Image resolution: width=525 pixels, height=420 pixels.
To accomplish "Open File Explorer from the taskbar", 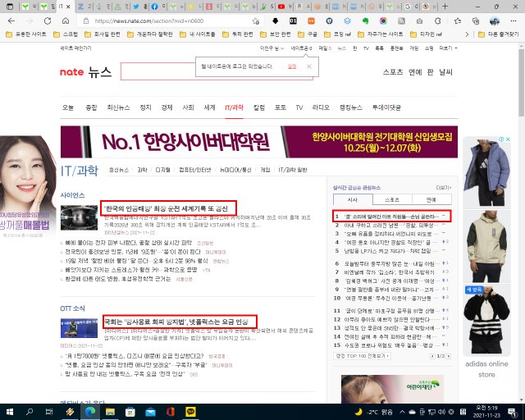I will coord(110,412).
